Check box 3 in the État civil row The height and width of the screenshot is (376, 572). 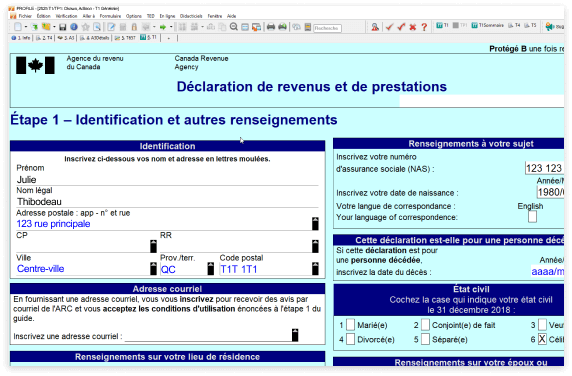tap(542, 325)
